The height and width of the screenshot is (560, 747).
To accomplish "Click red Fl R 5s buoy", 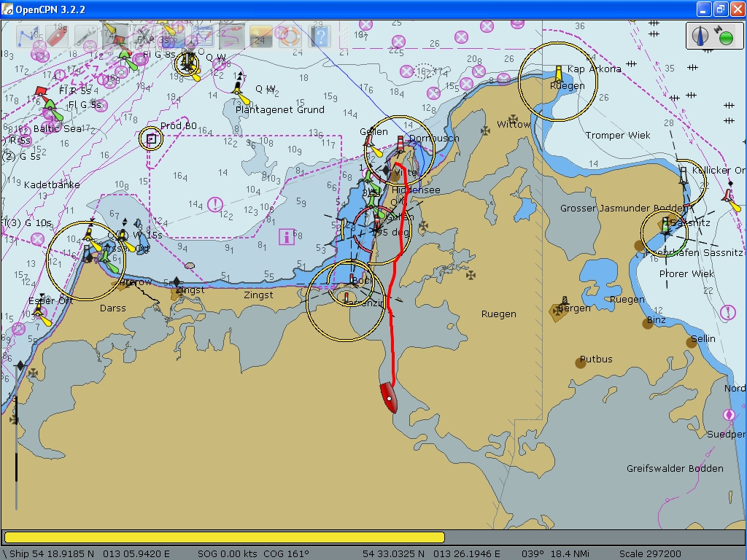I will pos(42,90).
